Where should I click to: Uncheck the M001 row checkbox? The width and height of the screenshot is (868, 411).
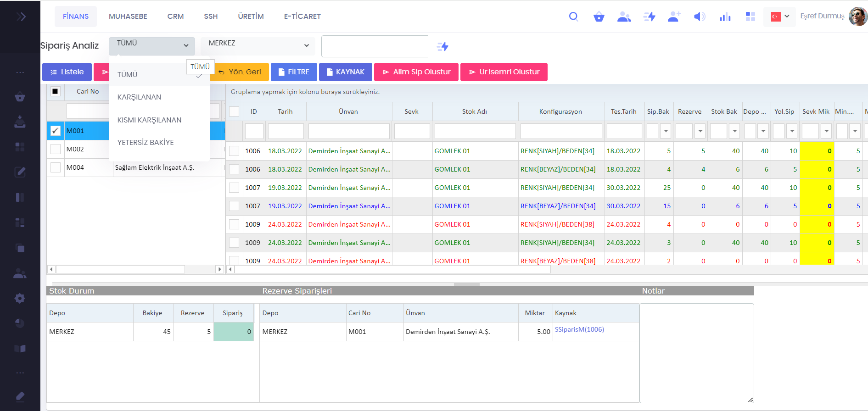pyautogui.click(x=55, y=131)
